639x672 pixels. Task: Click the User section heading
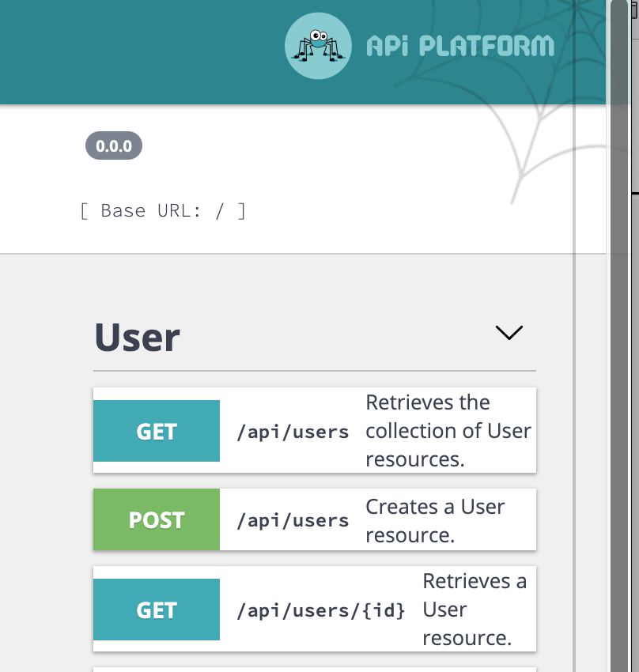click(136, 337)
